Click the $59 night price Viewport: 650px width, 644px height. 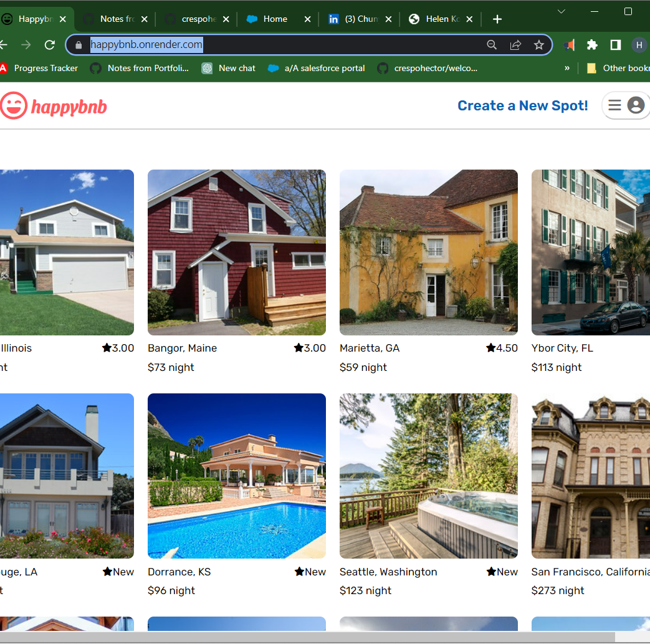(x=363, y=367)
